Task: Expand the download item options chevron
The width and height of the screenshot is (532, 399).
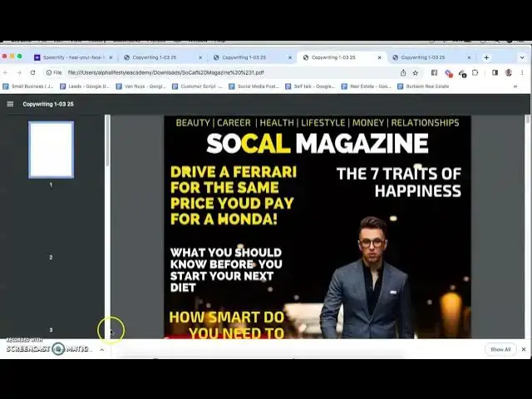Action: click(101, 349)
